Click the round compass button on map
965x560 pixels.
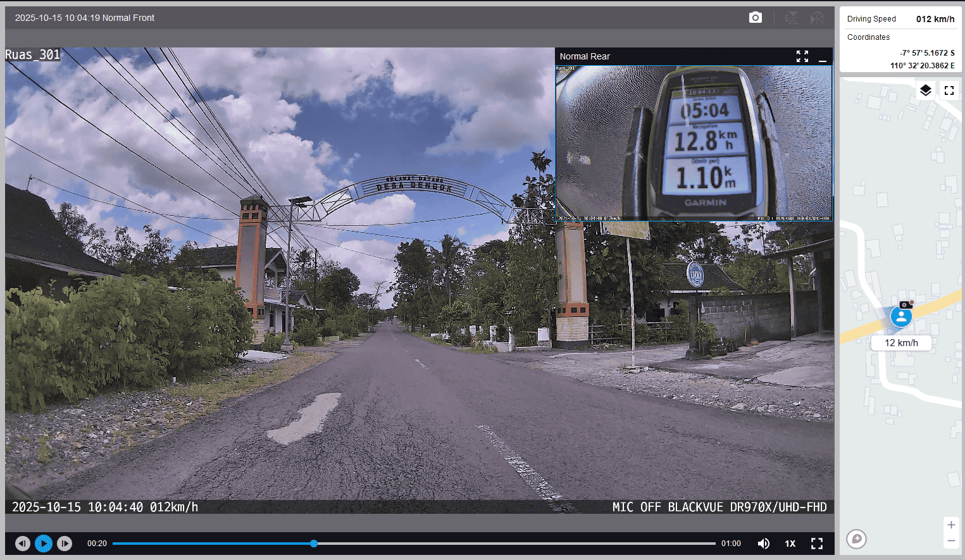(856, 538)
